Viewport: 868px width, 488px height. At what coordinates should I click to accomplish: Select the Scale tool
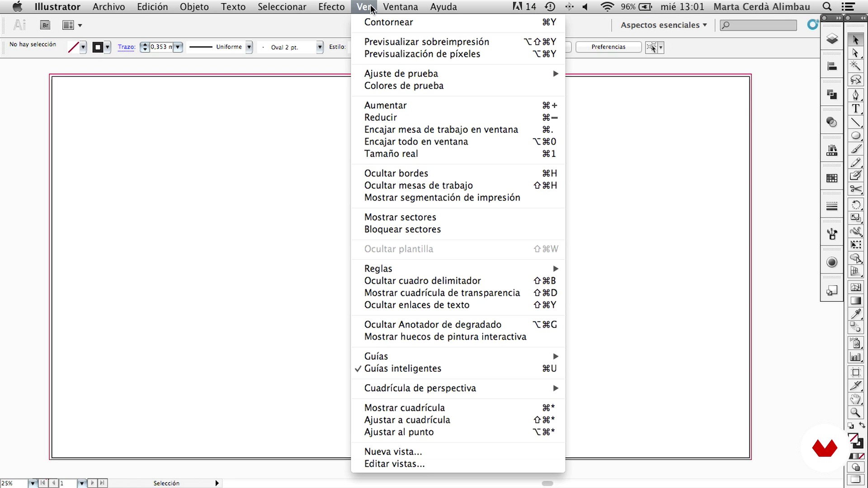855,218
